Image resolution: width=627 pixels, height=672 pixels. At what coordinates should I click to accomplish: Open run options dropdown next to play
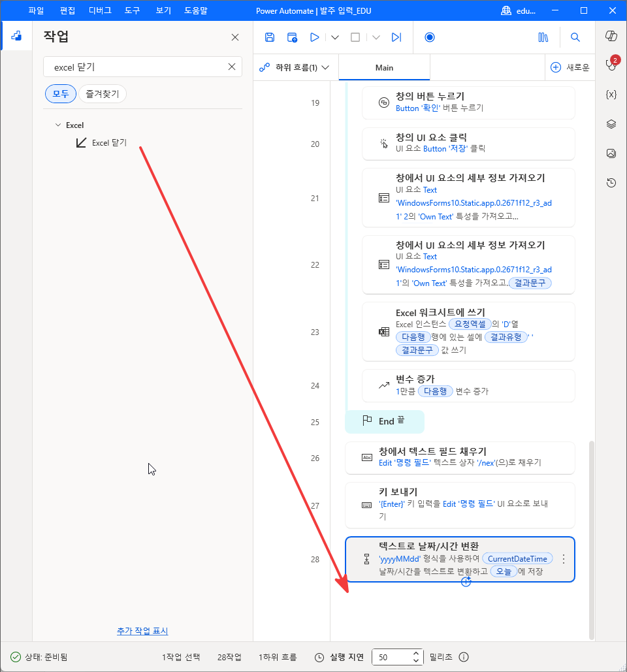(335, 37)
